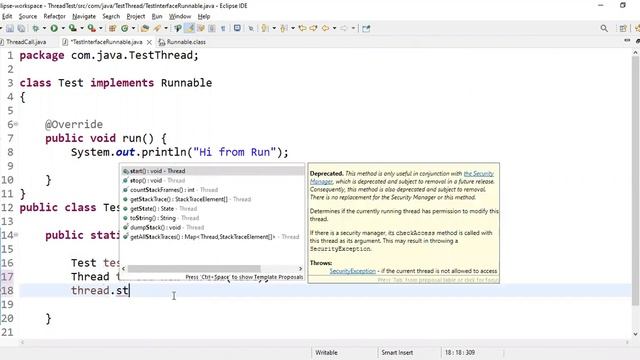Viewport: 640px width, 360px height.
Task: Select getStackTrace() proposal
Action: 212,199
